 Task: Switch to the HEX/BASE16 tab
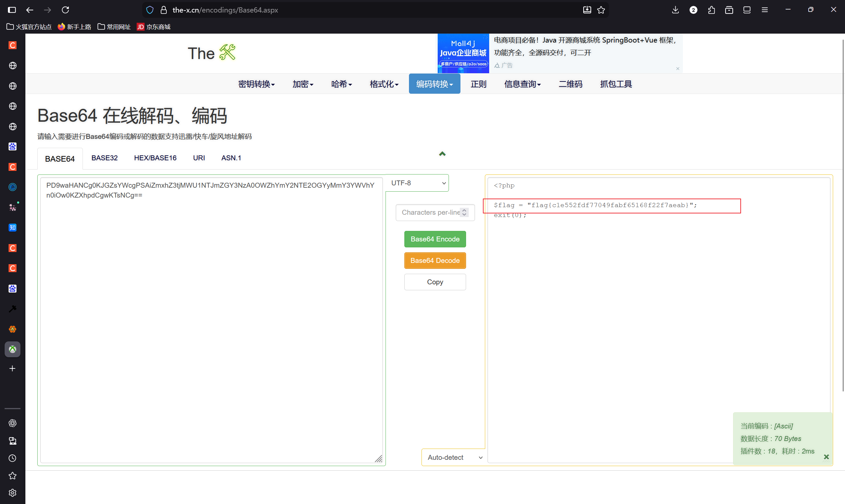click(x=155, y=158)
